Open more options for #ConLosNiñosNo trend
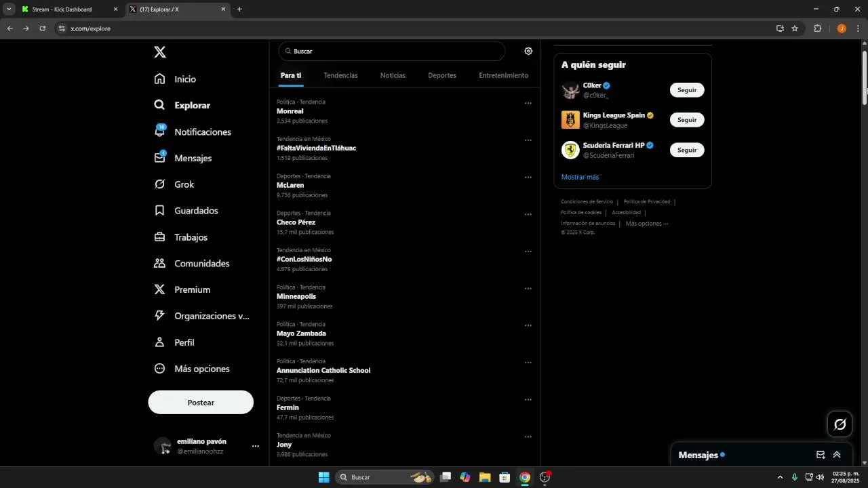Screen dimensions: 868x488 click(x=528, y=251)
